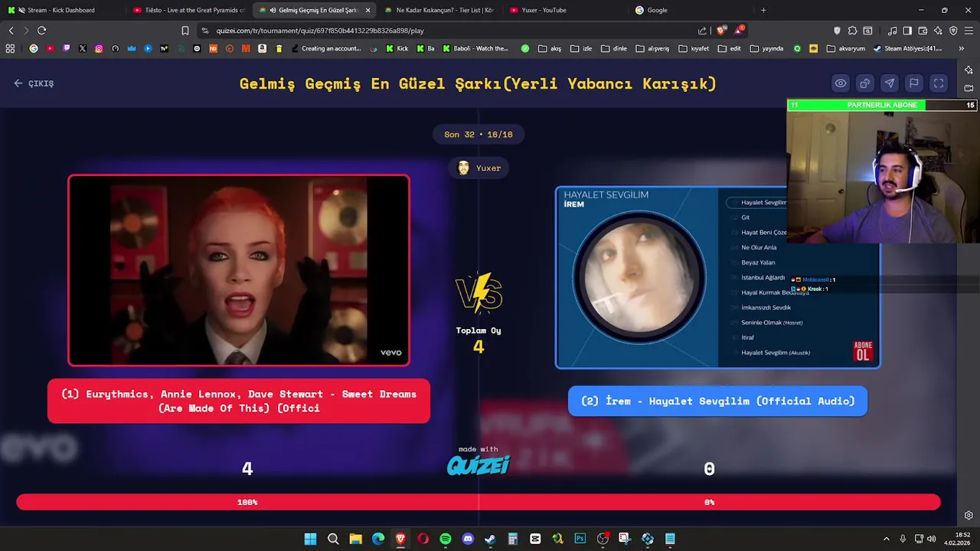Open Windows Start menu
980x551 pixels.
(x=310, y=539)
